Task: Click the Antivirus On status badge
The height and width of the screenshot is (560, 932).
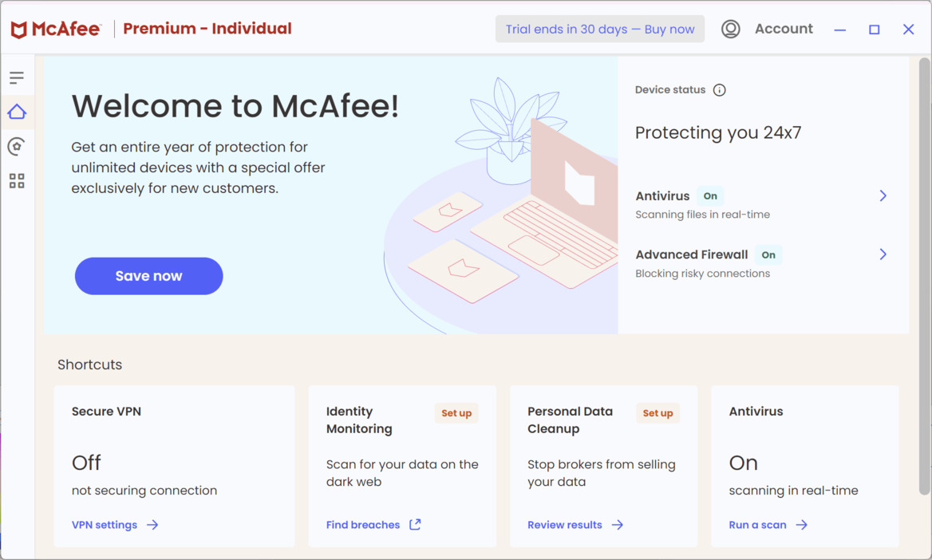Action: tap(710, 196)
